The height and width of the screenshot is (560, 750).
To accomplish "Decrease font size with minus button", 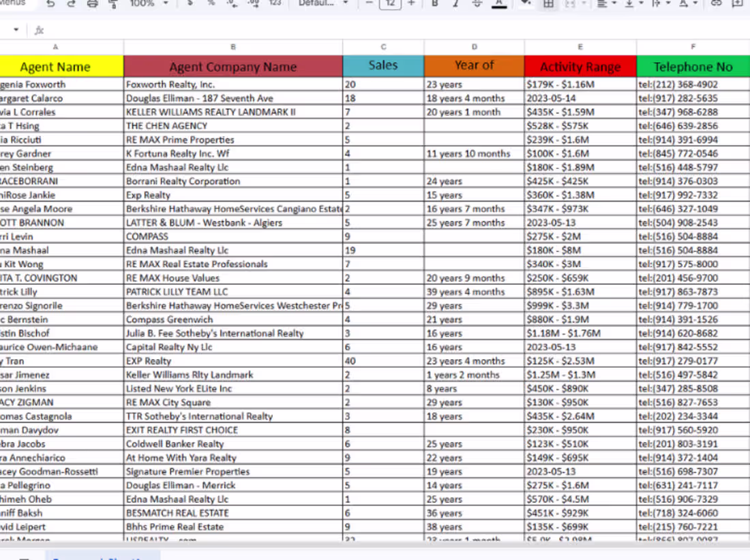I will pos(369,3).
